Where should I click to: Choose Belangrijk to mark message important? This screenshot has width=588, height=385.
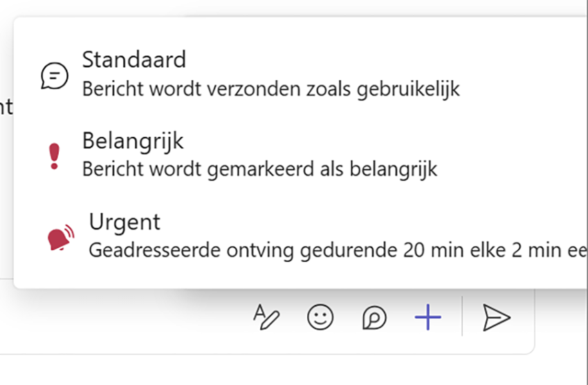click(x=133, y=141)
